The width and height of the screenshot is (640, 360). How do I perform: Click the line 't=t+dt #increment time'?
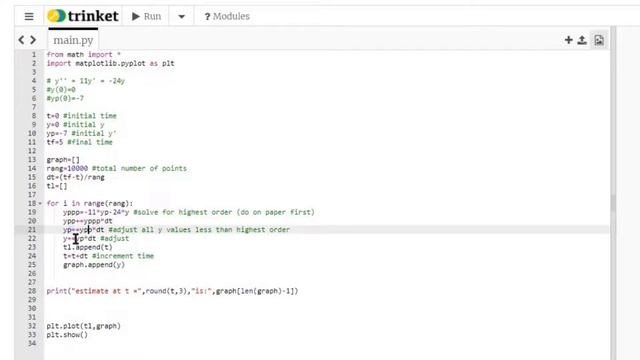pyautogui.click(x=108, y=256)
